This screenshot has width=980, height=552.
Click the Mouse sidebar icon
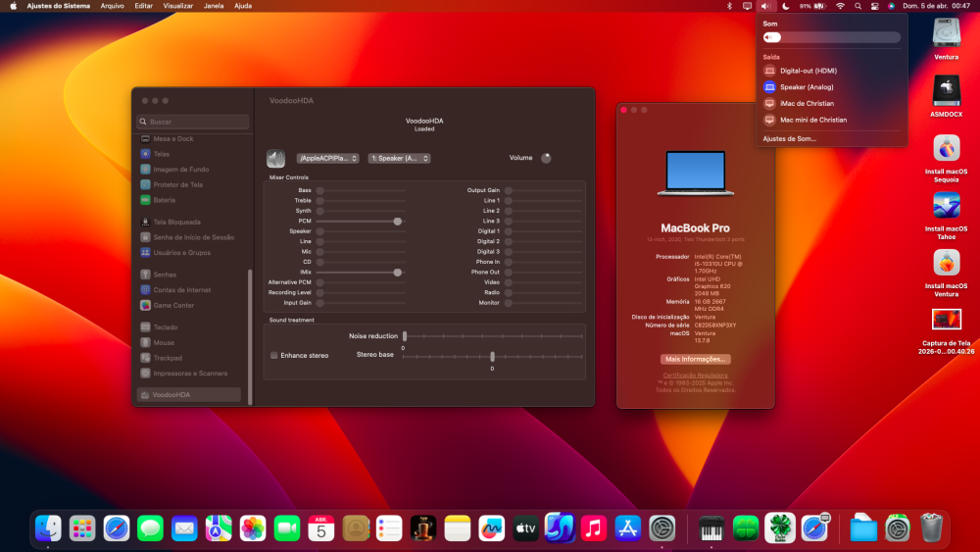145,342
